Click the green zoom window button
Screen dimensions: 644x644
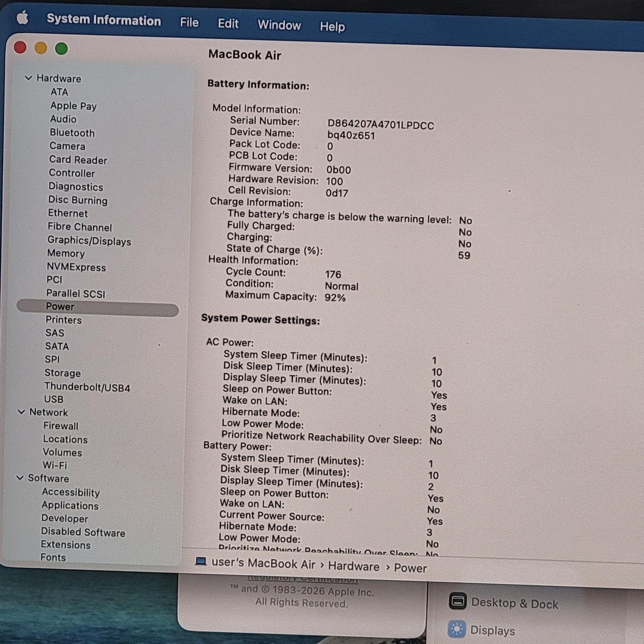[x=62, y=49]
